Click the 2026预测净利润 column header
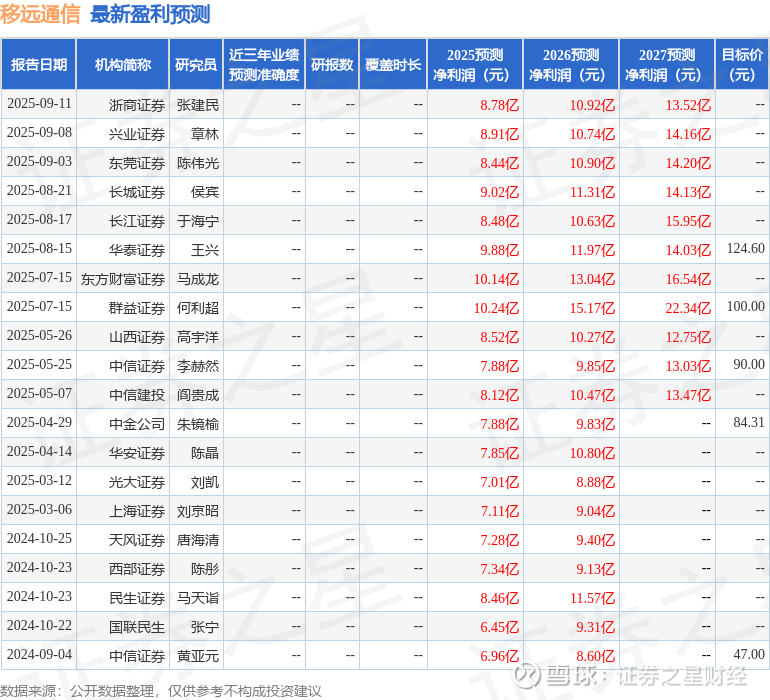The width and height of the screenshot is (770, 700). 571,64
